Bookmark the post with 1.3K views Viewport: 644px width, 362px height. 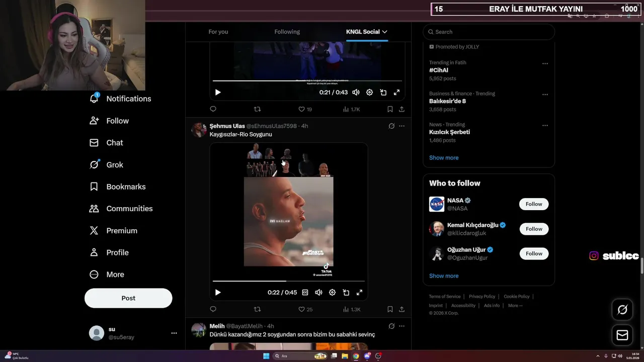coord(390,309)
